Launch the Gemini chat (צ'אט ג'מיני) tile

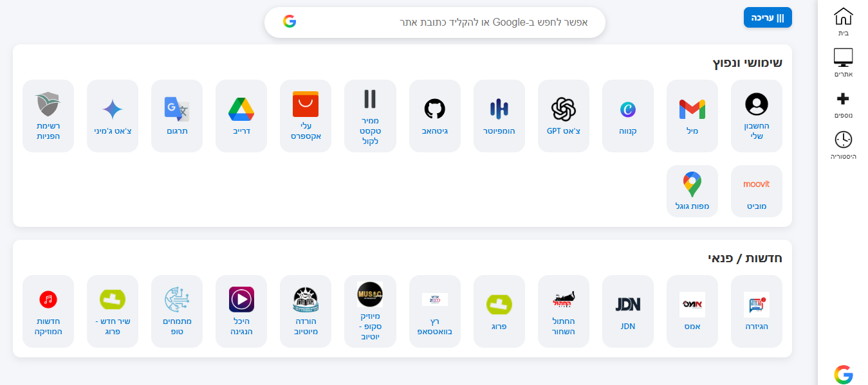(113, 116)
